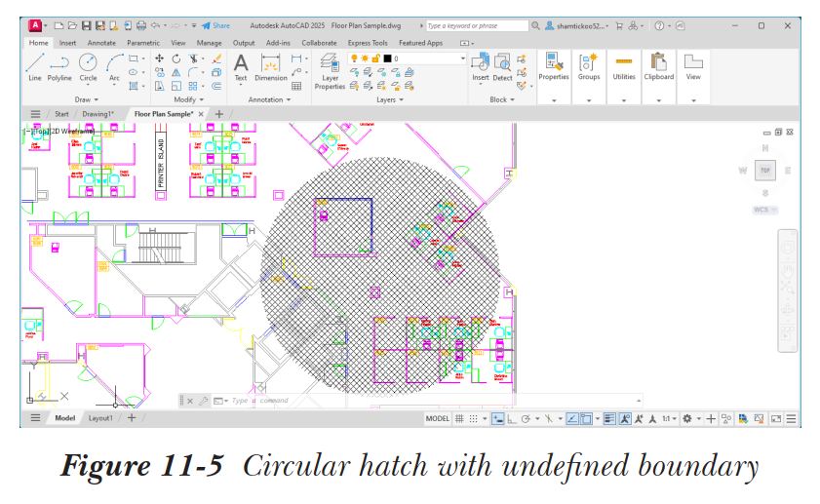Click the Ellipse tool icon
This screenshot has height=504, width=820.
[x=134, y=72]
